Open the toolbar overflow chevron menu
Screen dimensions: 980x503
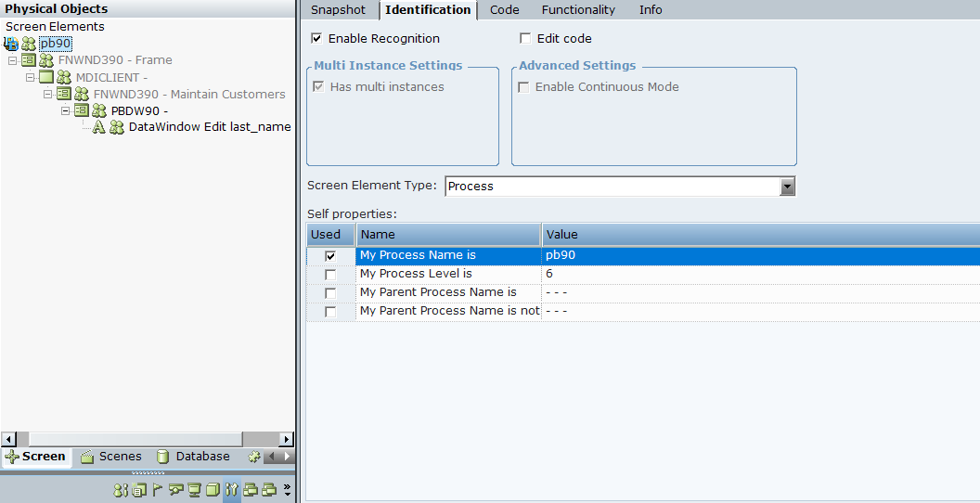[x=287, y=490]
